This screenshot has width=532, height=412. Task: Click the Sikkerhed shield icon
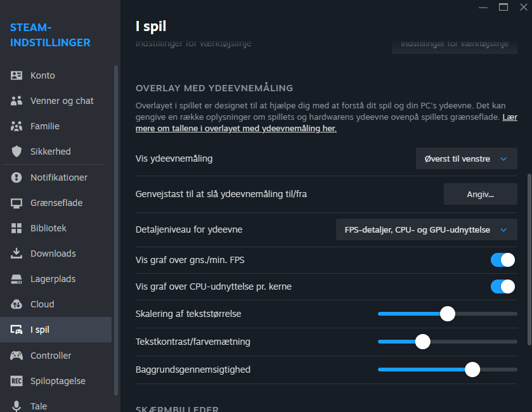click(16, 151)
